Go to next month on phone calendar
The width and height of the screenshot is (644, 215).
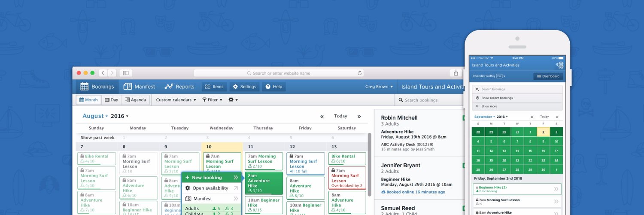click(x=557, y=117)
